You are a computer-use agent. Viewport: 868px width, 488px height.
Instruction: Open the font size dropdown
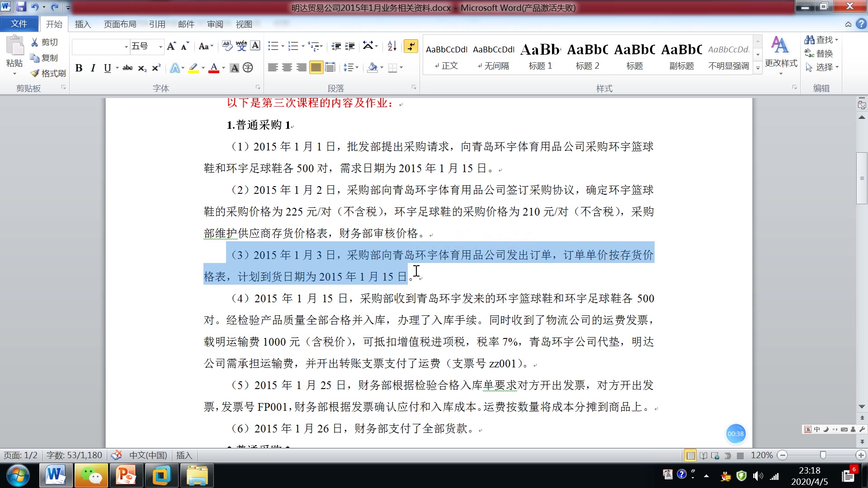160,47
